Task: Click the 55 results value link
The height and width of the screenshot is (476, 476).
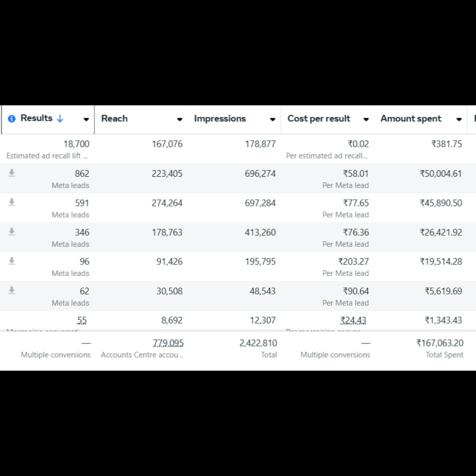Action: coord(82,320)
